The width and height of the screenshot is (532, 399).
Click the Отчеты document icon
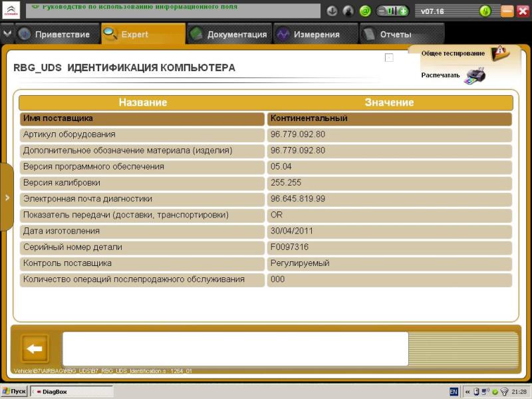[369, 35]
